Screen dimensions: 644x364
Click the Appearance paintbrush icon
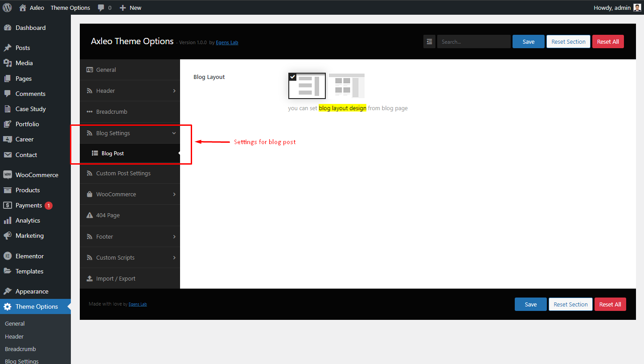coord(7,291)
